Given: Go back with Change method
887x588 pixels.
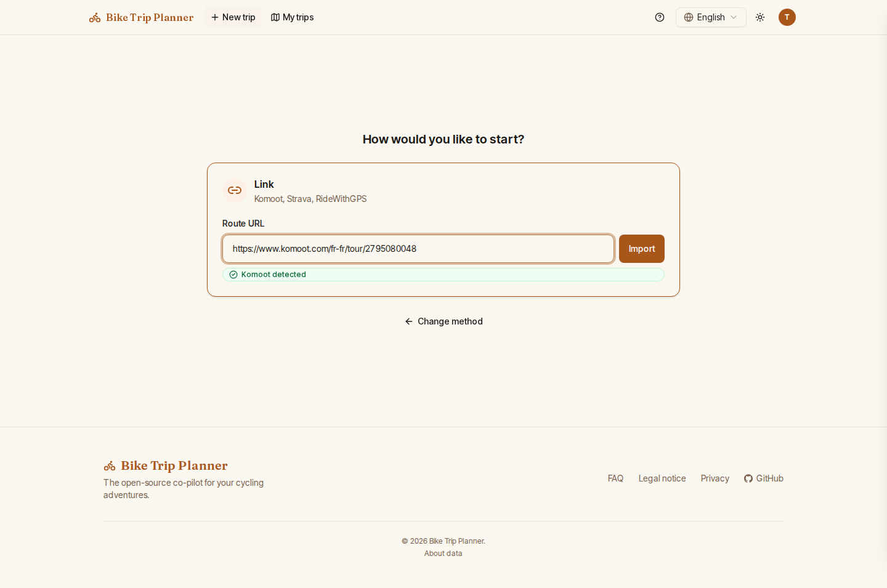Looking at the screenshot, I should pos(443,321).
